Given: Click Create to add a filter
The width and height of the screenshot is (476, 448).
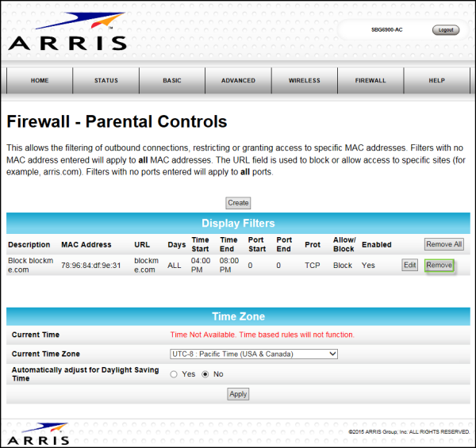Looking at the screenshot, I should coord(238,203).
